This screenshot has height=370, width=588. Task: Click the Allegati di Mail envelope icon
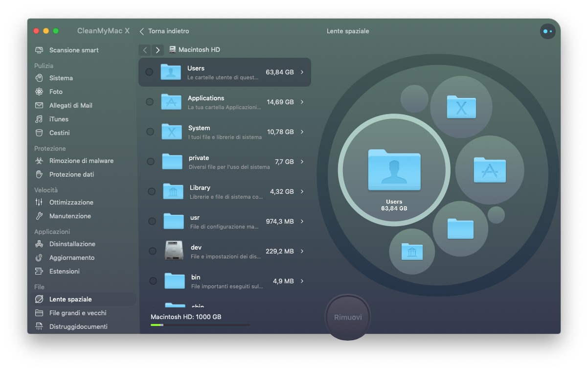coord(39,106)
